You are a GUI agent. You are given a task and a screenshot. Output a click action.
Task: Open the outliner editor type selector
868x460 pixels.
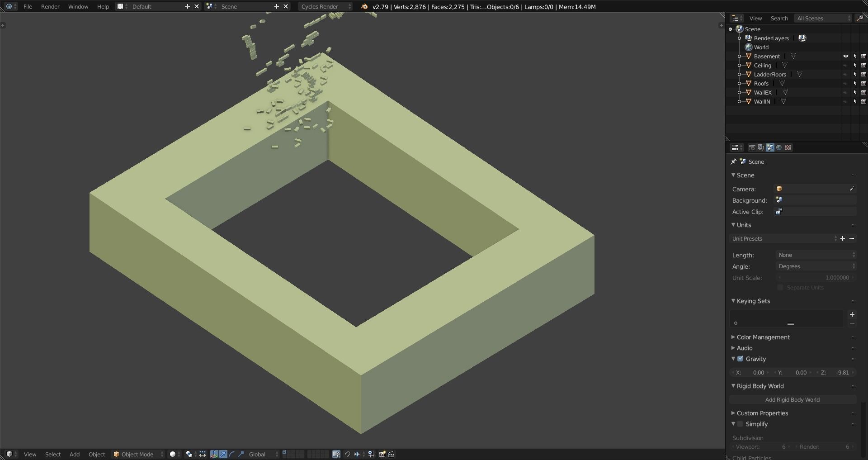tap(737, 18)
